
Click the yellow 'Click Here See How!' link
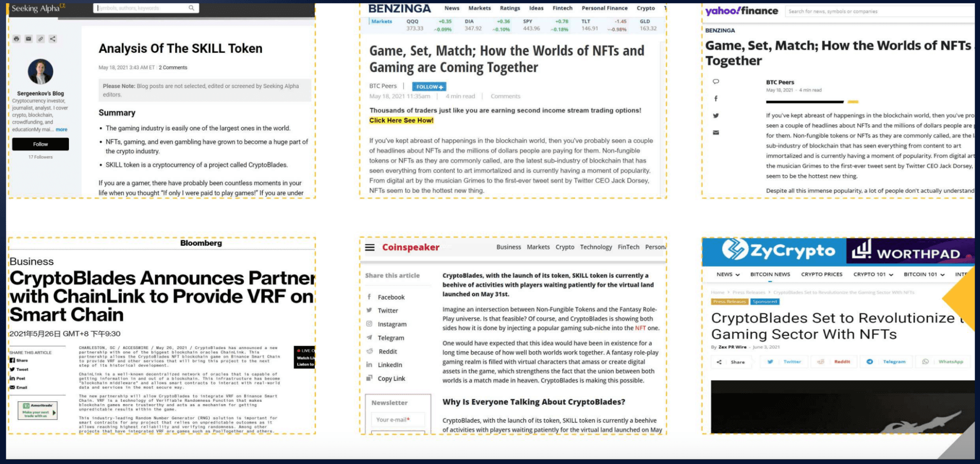(401, 121)
